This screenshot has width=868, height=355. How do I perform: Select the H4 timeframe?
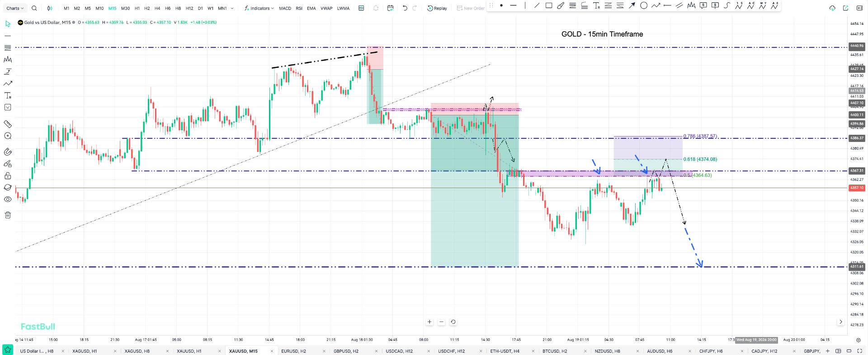(x=157, y=8)
